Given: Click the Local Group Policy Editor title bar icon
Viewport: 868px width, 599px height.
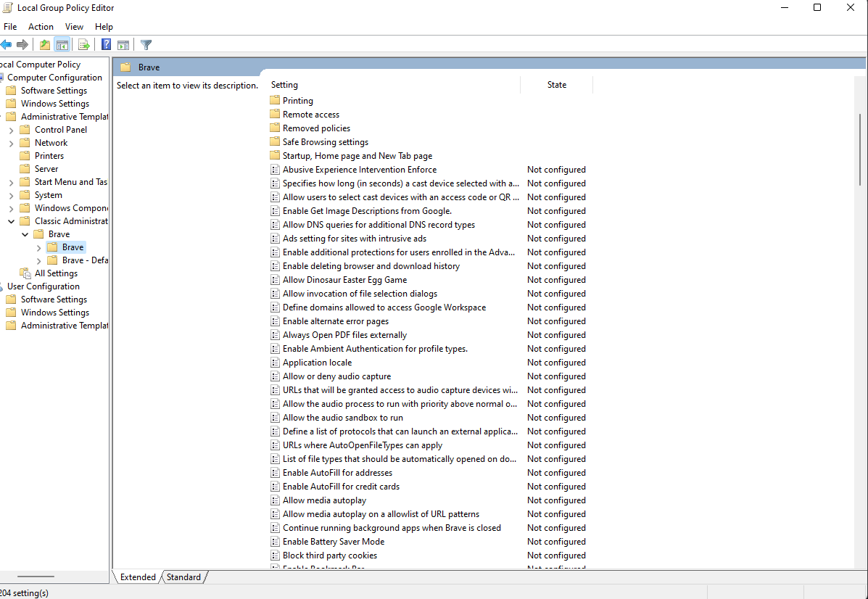Looking at the screenshot, I should coord(7,8).
